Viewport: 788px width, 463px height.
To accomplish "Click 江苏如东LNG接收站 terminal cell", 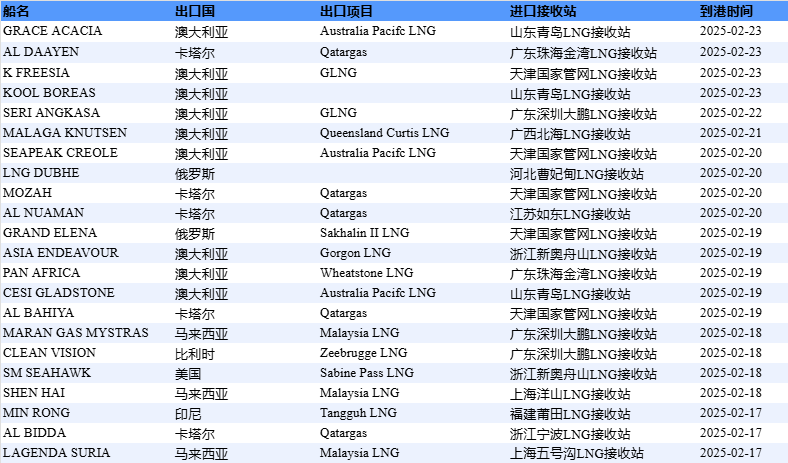I will 570,214.
